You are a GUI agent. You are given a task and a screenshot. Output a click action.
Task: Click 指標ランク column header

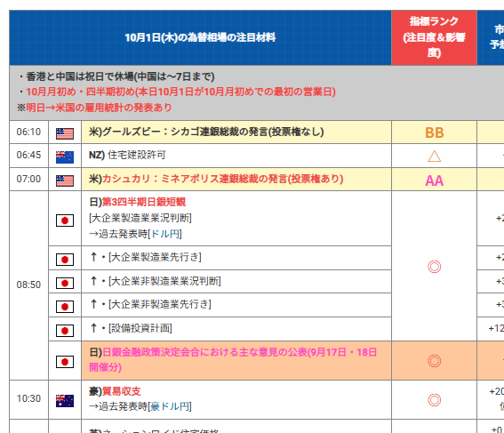(x=435, y=37)
